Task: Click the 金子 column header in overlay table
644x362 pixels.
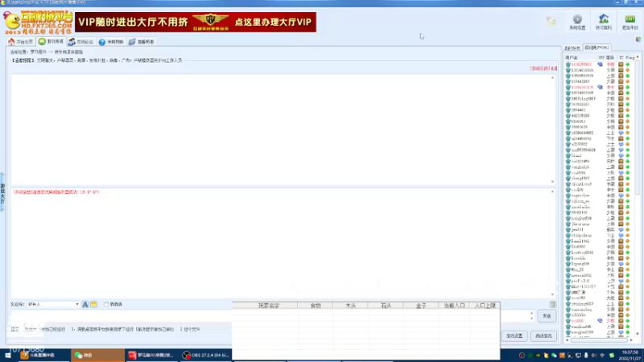Action: tap(421, 306)
